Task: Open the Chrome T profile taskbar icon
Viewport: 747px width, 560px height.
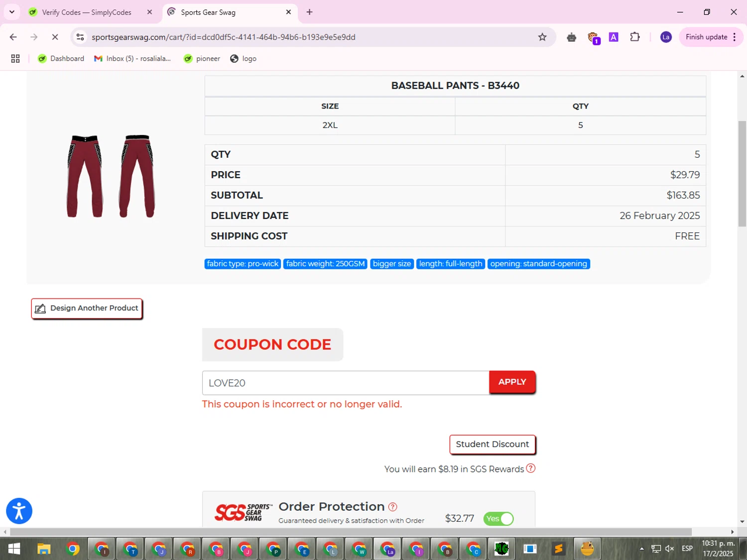Action: (x=130, y=549)
